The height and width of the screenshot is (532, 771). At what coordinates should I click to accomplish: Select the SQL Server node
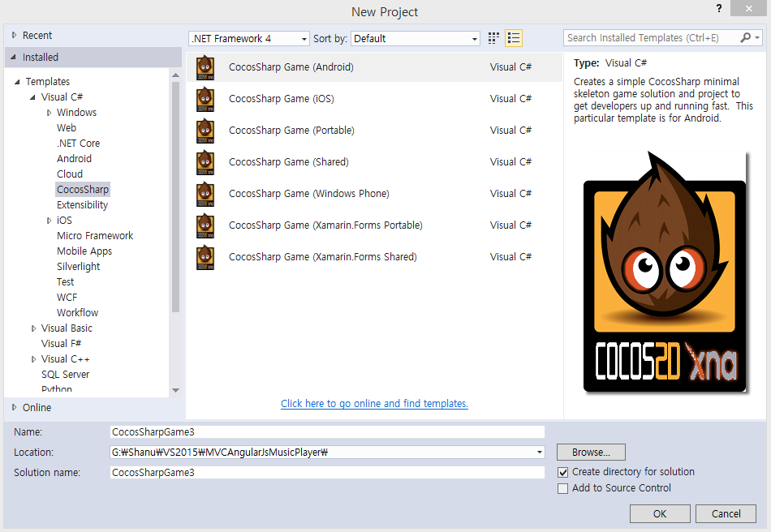tap(66, 375)
